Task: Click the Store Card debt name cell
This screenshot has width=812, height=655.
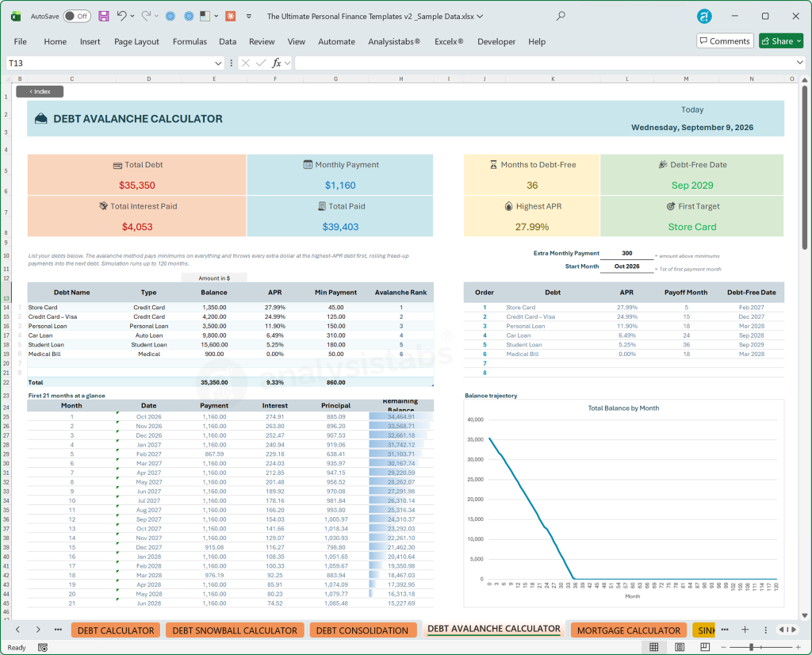Action: point(71,308)
